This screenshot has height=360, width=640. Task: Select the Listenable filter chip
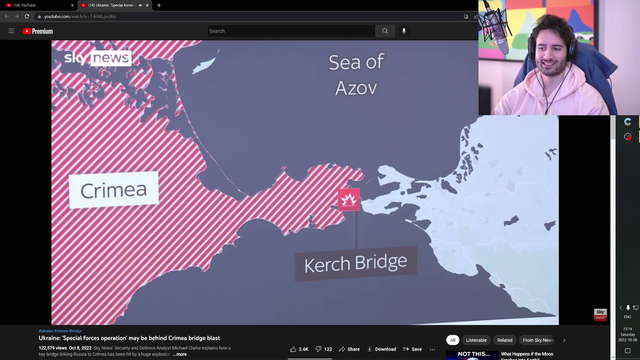click(x=476, y=340)
